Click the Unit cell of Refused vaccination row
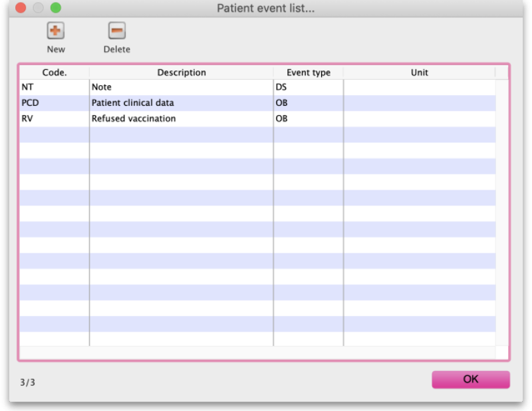 coord(419,119)
